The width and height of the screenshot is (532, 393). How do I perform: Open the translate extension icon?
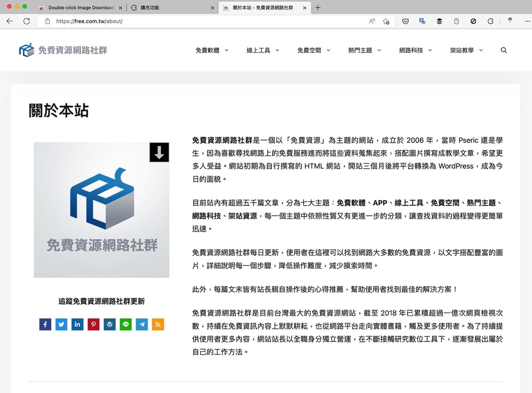pos(422,21)
